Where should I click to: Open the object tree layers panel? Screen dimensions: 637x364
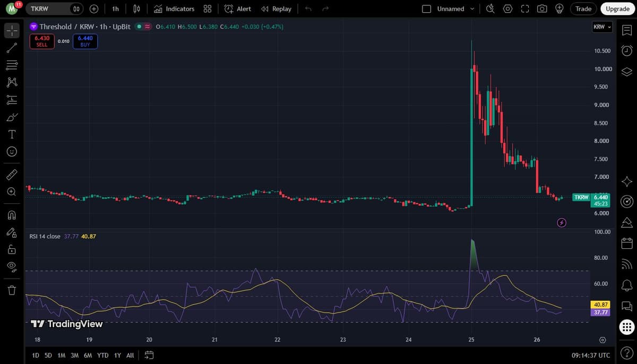[626, 72]
